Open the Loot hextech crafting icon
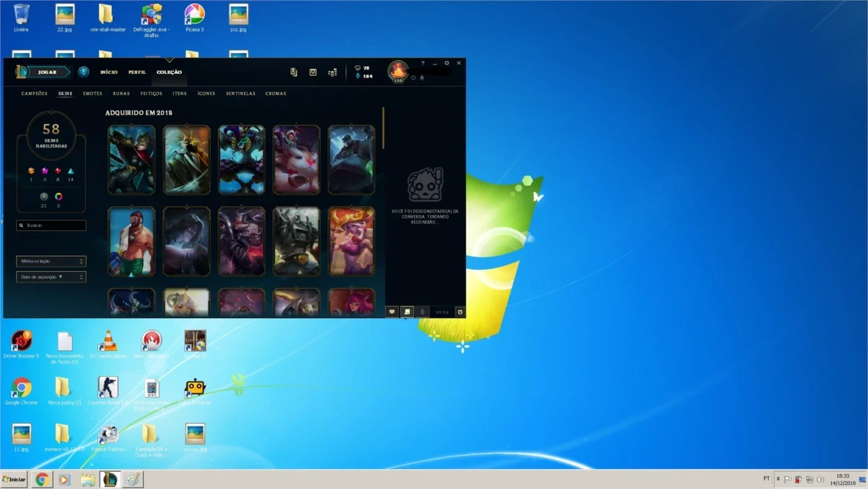The image size is (868, 489). click(x=313, y=72)
